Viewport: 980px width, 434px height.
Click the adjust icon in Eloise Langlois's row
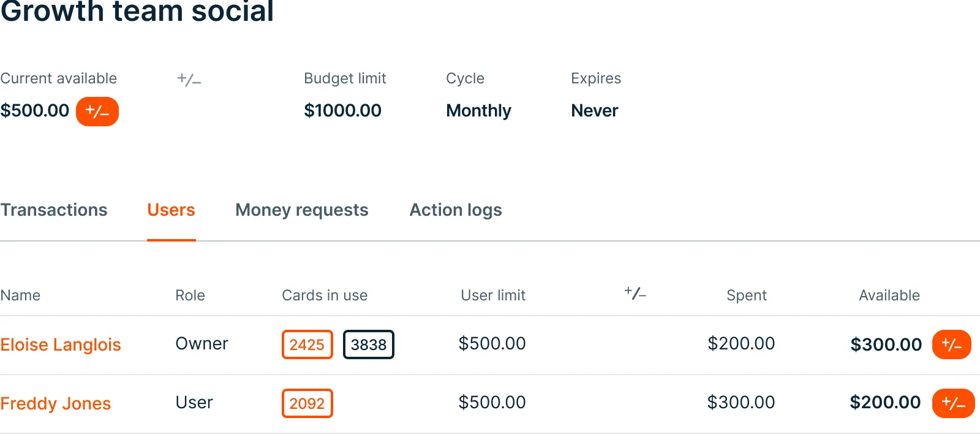951,345
